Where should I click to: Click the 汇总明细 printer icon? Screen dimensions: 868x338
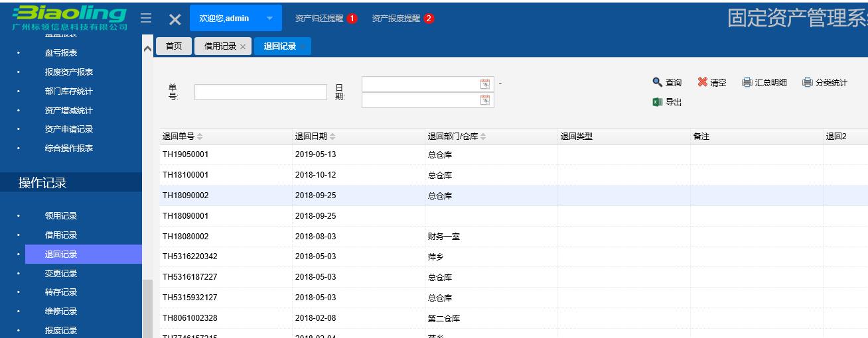tap(747, 82)
